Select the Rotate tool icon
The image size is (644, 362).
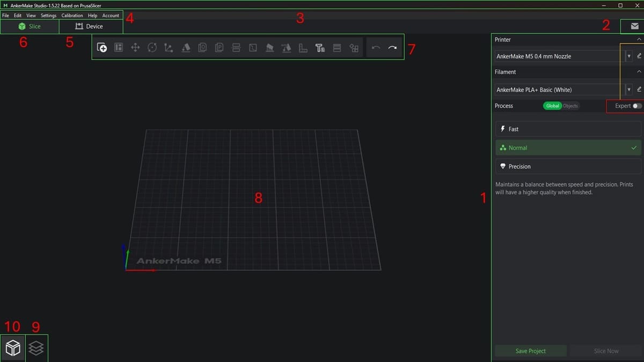pyautogui.click(x=152, y=48)
